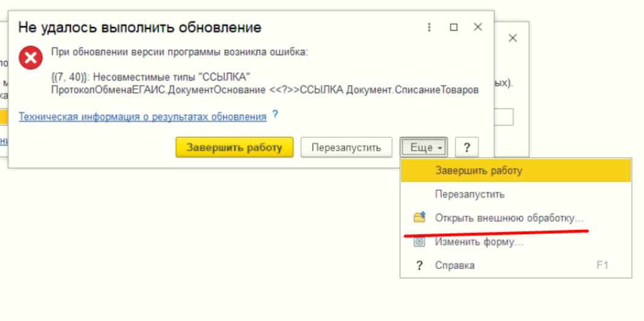
Task: Expand the 'Еще' dropdown button
Action: pyautogui.click(x=424, y=147)
